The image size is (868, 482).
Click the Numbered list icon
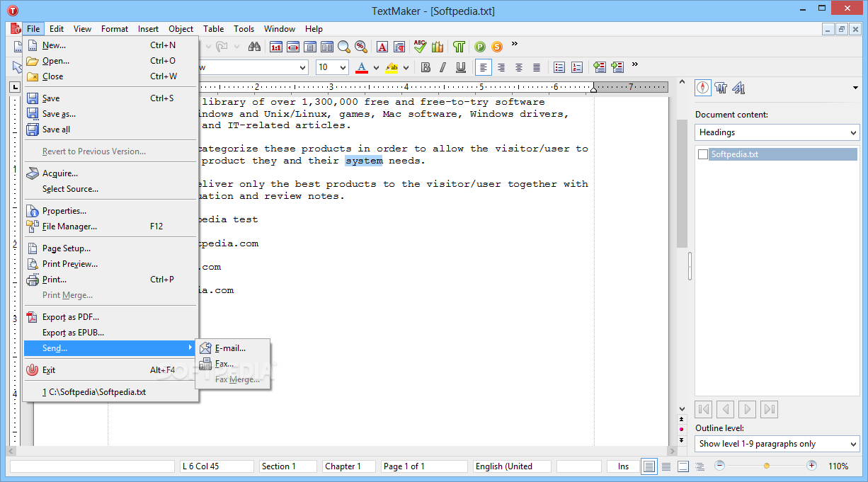[x=577, y=67]
